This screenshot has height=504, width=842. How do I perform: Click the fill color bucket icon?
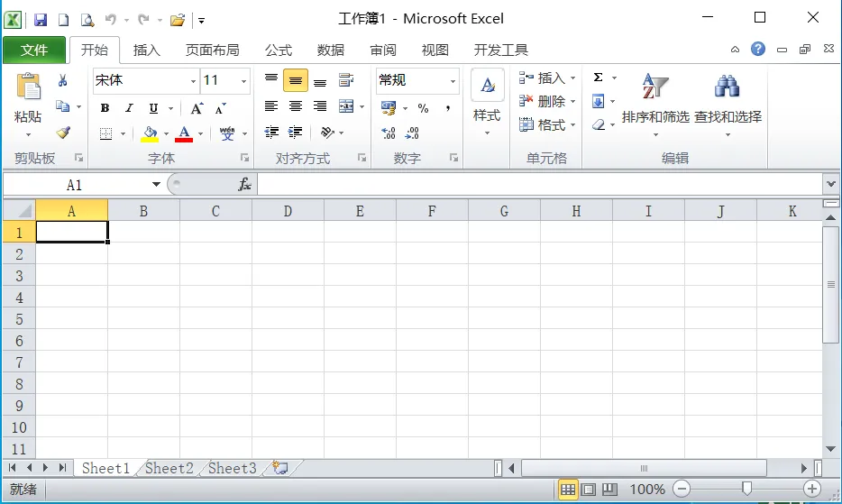click(150, 133)
